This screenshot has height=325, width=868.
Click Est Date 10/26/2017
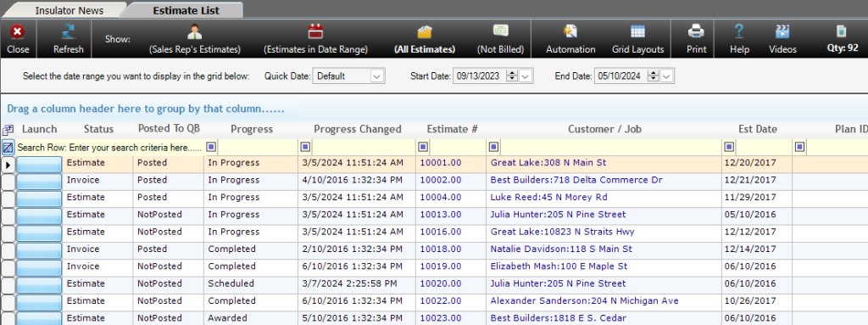[751, 300]
